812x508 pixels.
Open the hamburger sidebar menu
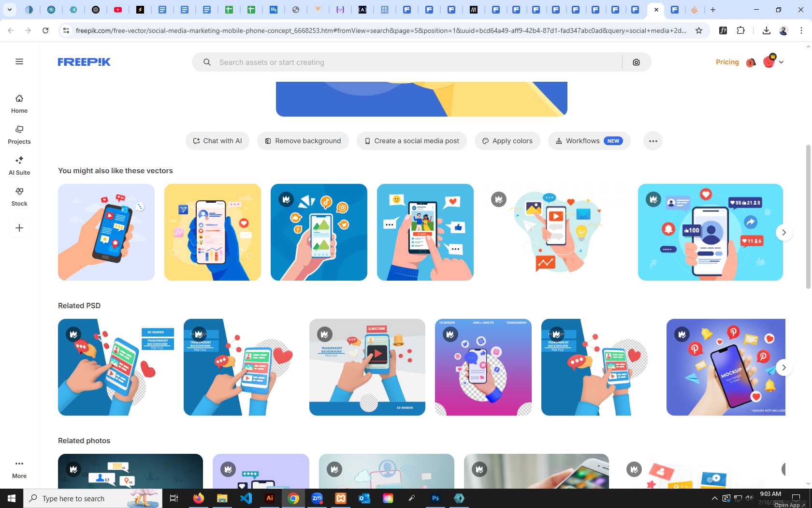19,61
